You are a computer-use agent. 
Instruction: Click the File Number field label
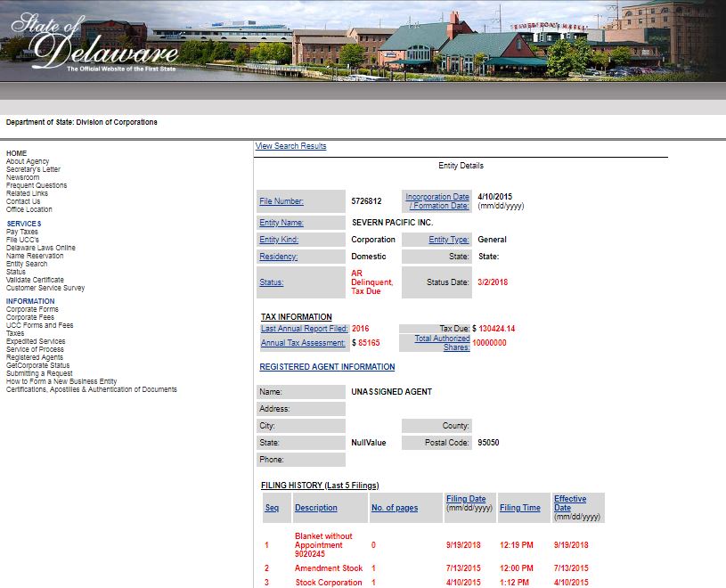point(281,201)
